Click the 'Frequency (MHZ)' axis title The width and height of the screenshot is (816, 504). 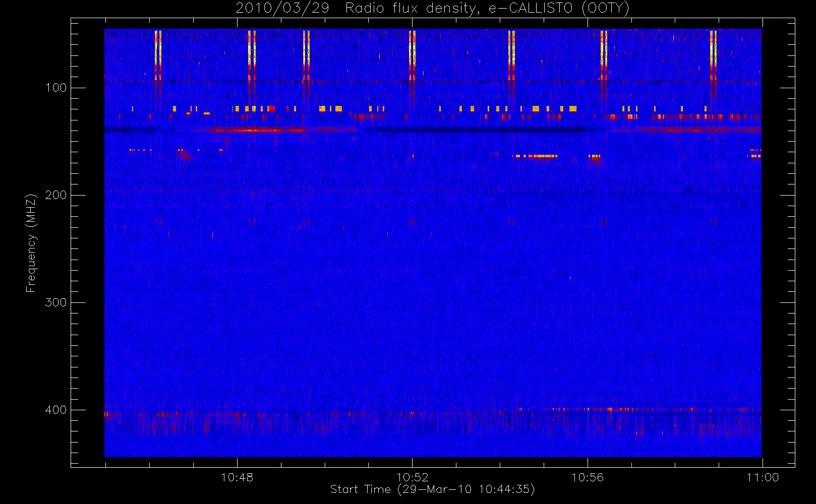31,243
